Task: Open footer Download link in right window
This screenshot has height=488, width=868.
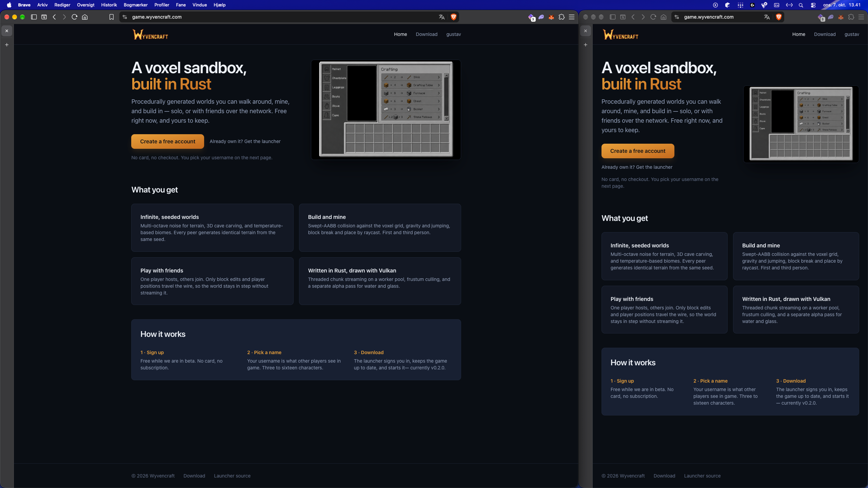Action: (664, 476)
